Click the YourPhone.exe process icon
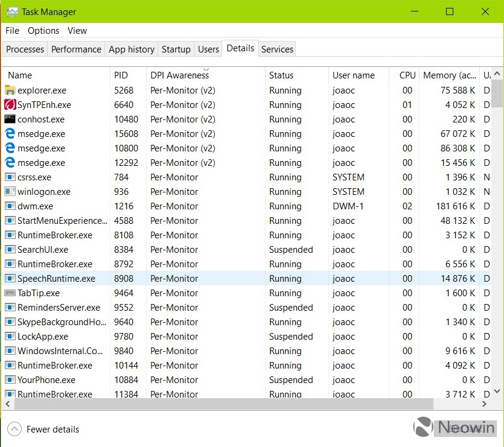This screenshot has height=447, width=504. (x=10, y=379)
